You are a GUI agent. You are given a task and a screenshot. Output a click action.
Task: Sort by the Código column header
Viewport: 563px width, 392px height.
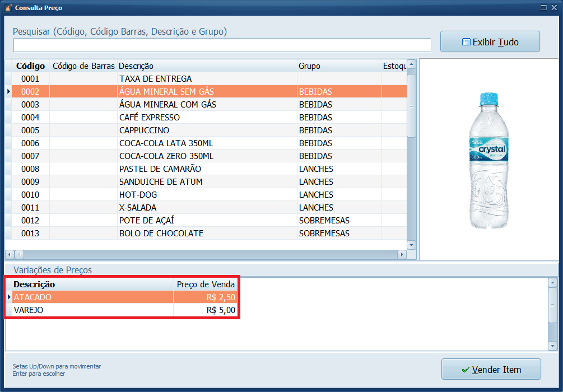pos(30,66)
